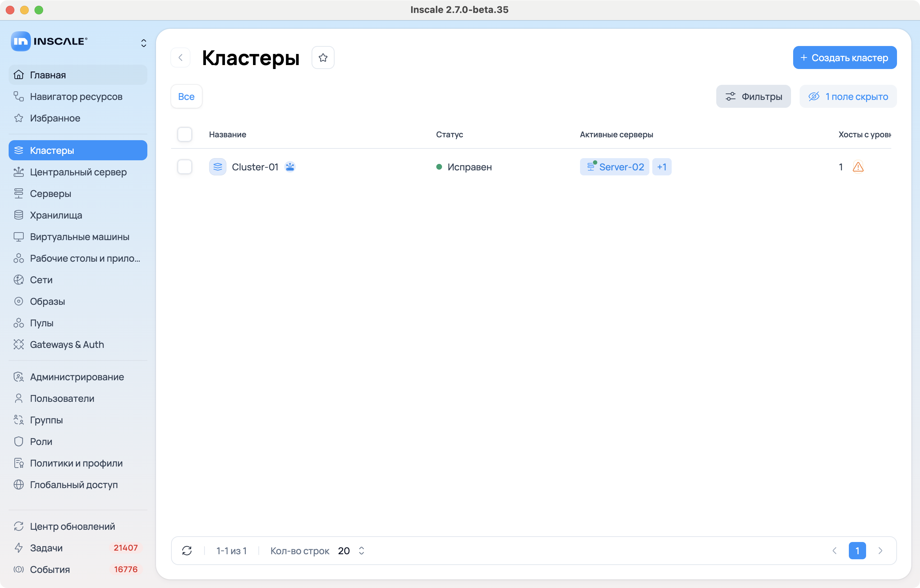The height and width of the screenshot is (588, 920).
Task: Click the Сети globe icon
Action: point(18,280)
